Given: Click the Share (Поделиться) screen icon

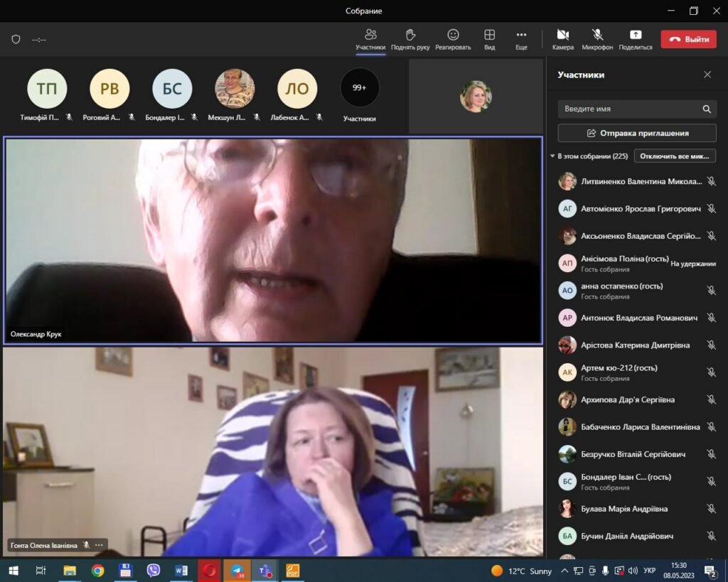Looking at the screenshot, I should pos(635,39).
